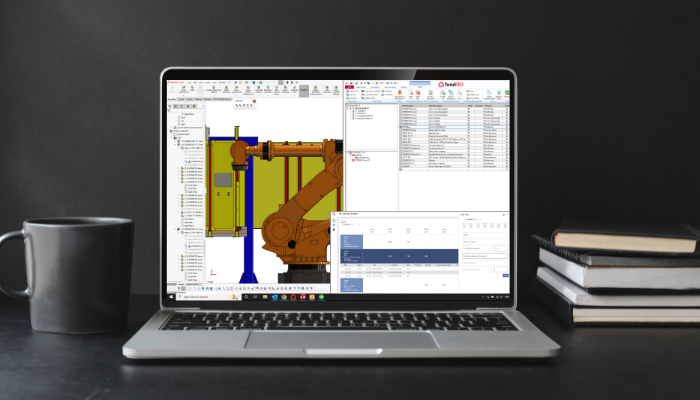
Task: Open the ConfigurationManager tab icon
Action: pos(182,106)
